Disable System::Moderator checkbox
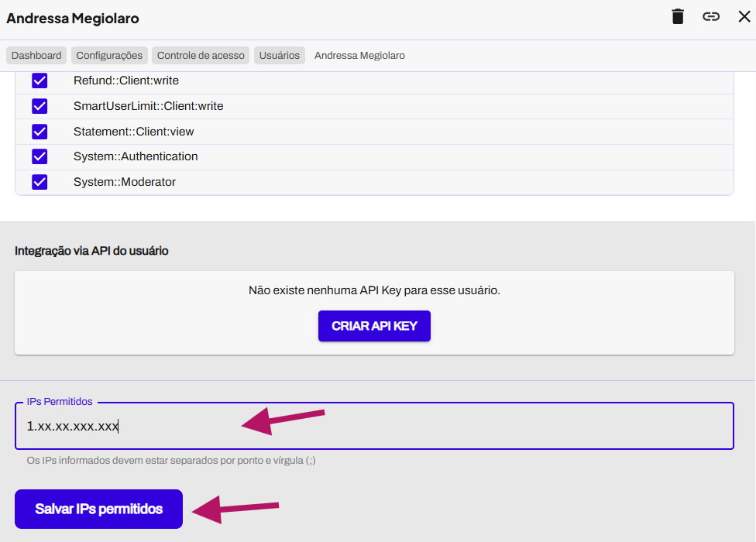 [40, 182]
